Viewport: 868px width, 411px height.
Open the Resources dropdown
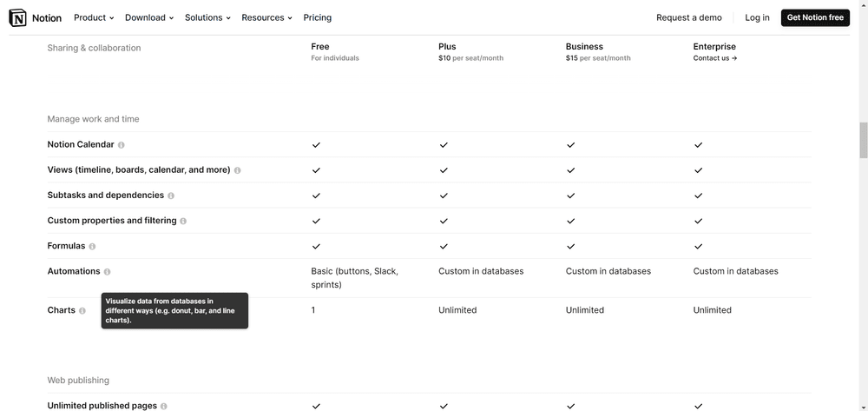click(266, 17)
